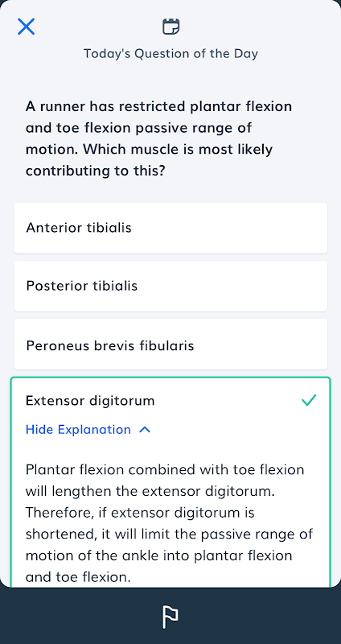The width and height of the screenshot is (341, 644).
Task: Click the question text about the runner
Action: tap(158, 138)
